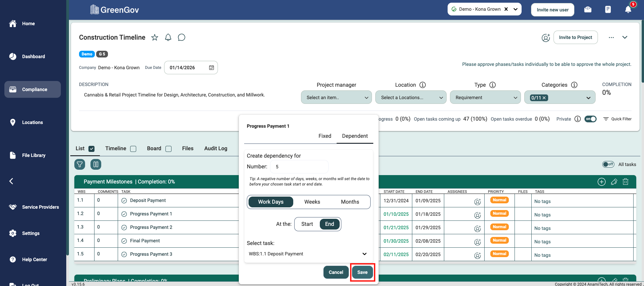Open the File Library document icon
644x286 pixels.
[x=13, y=155]
